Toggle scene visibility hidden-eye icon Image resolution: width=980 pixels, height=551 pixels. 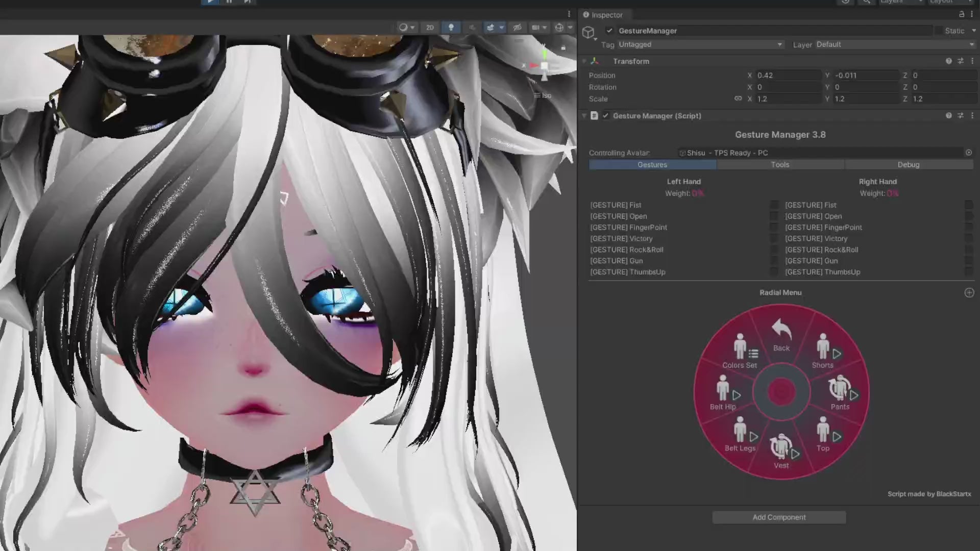click(517, 28)
